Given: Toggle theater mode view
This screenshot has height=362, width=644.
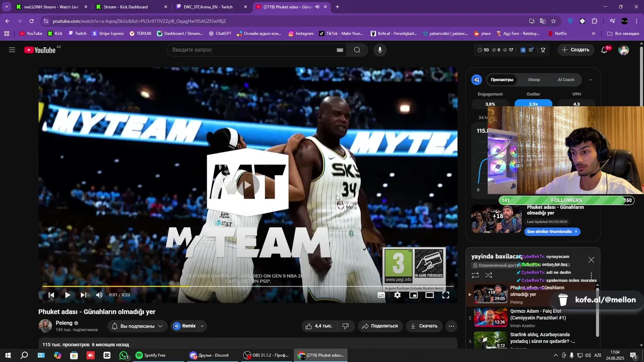Looking at the screenshot, I should click(x=430, y=295).
